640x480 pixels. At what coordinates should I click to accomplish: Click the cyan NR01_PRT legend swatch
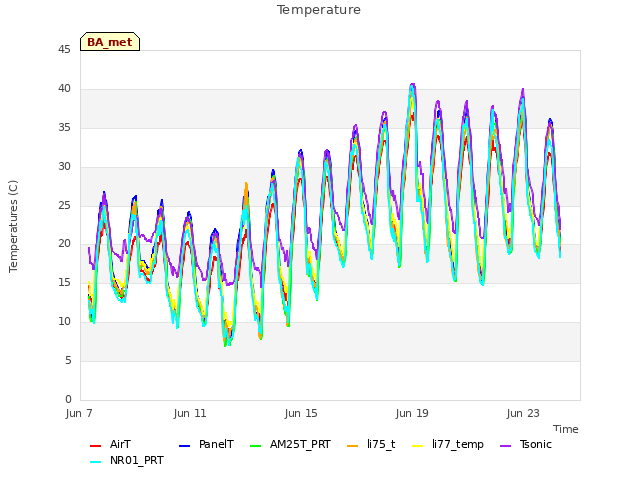click(96, 462)
